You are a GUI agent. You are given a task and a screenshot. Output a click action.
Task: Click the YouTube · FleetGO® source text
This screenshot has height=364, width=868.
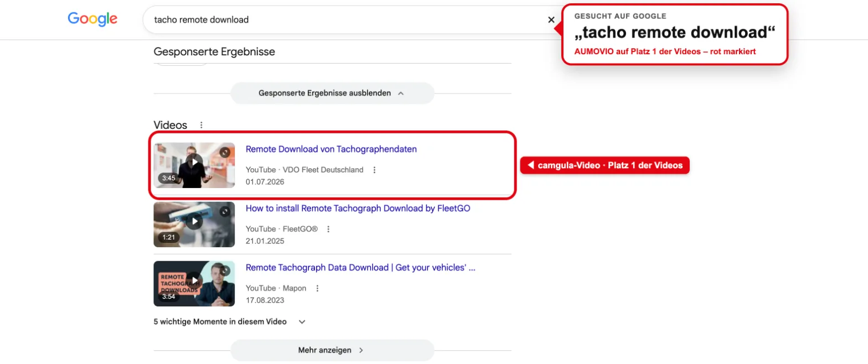282,229
